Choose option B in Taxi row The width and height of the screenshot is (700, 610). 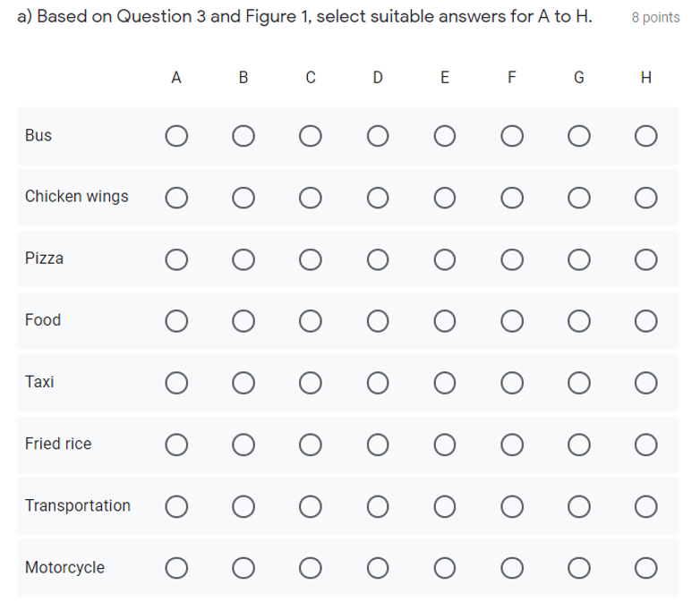pos(243,383)
